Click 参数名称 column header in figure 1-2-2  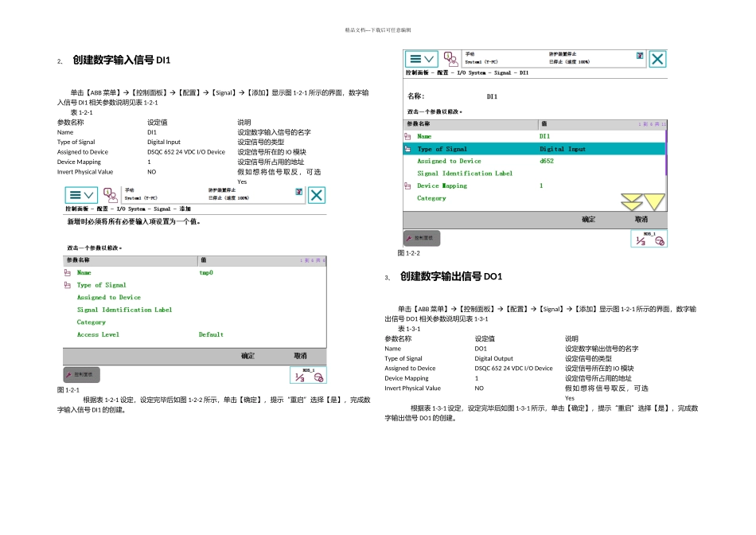(x=470, y=124)
